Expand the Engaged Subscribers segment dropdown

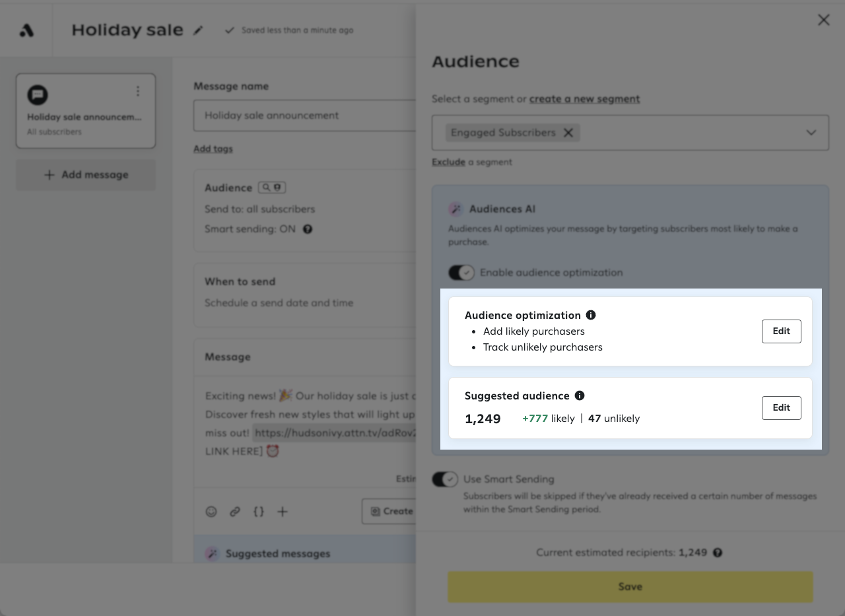coord(811,132)
